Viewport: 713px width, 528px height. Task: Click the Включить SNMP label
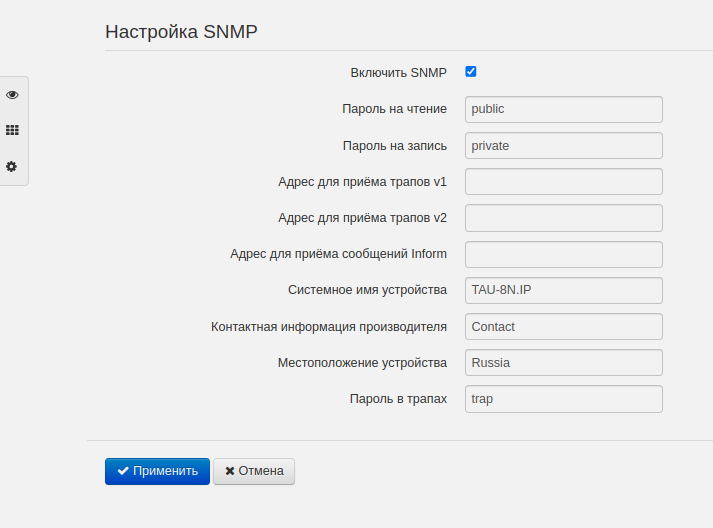(398, 73)
